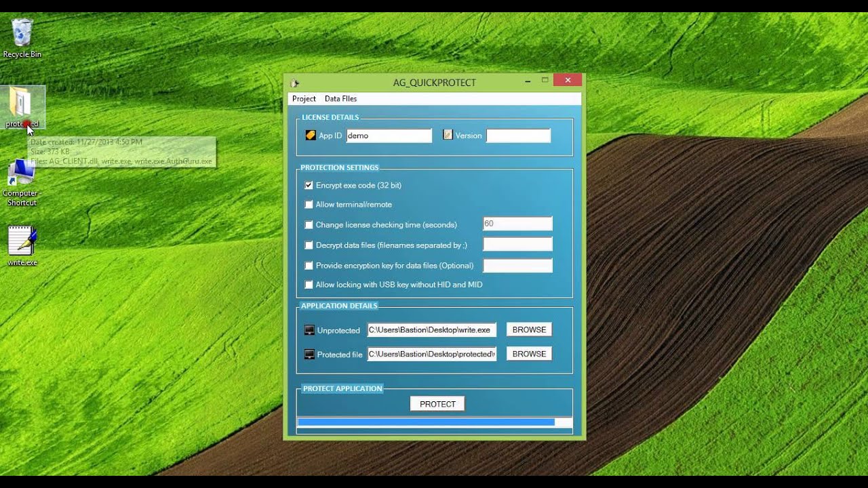
Task: Select the protected folder on desktop
Action: pyautogui.click(x=22, y=108)
